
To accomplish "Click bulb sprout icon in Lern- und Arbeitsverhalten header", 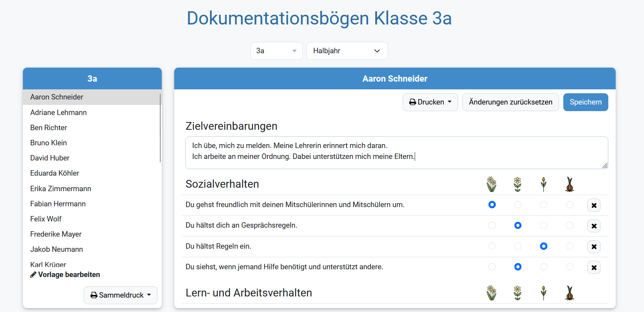I will 570,293.
